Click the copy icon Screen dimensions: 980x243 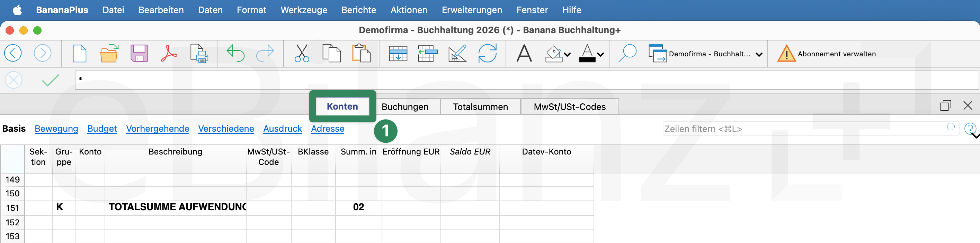pyautogui.click(x=331, y=54)
